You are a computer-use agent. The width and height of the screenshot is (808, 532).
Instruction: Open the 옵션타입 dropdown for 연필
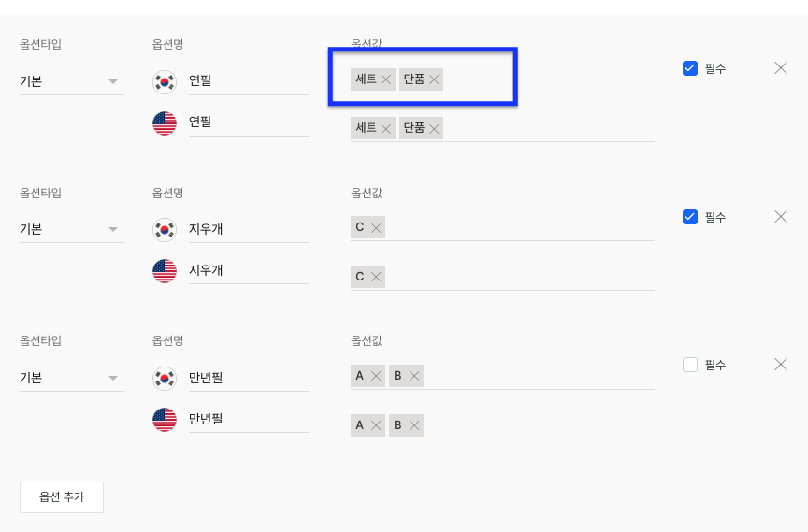click(x=71, y=81)
